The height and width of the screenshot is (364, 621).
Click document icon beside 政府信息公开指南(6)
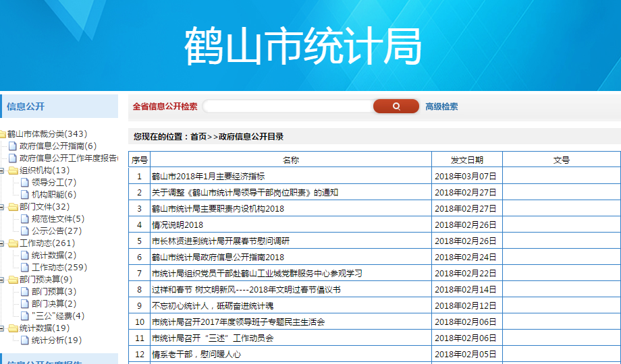coord(12,146)
